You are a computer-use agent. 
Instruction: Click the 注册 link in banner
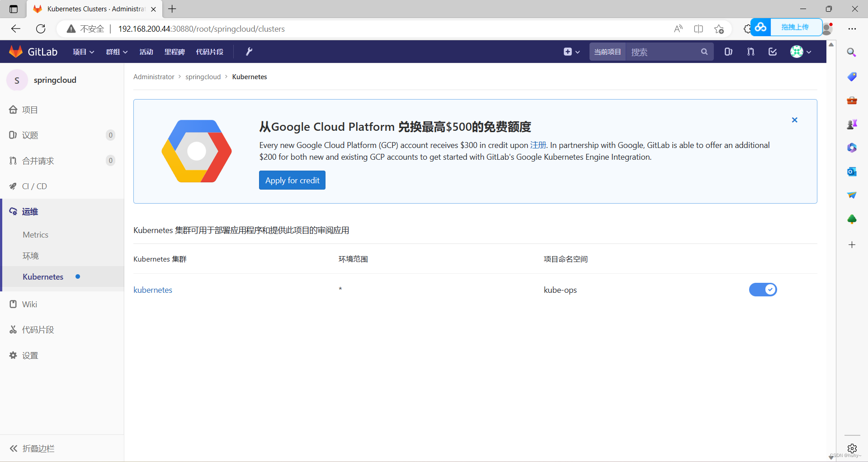538,145
